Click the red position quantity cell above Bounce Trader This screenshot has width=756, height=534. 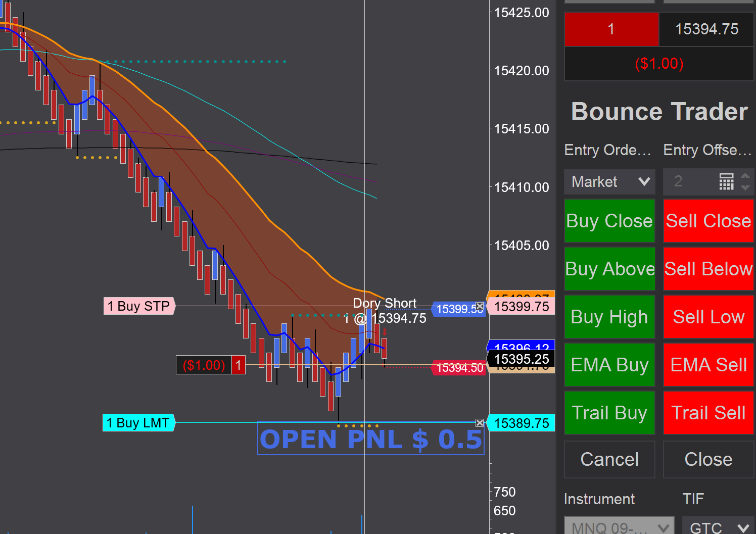click(x=611, y=29)
